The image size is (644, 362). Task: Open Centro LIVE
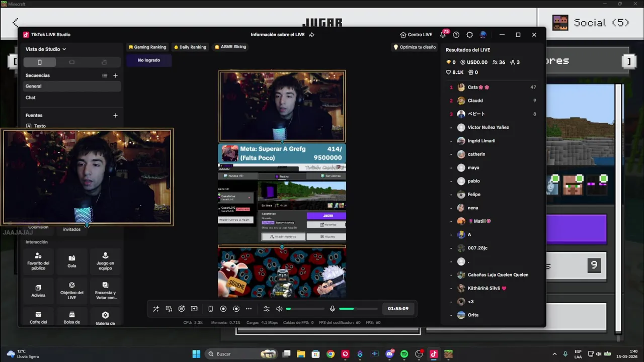coord(416,35)
